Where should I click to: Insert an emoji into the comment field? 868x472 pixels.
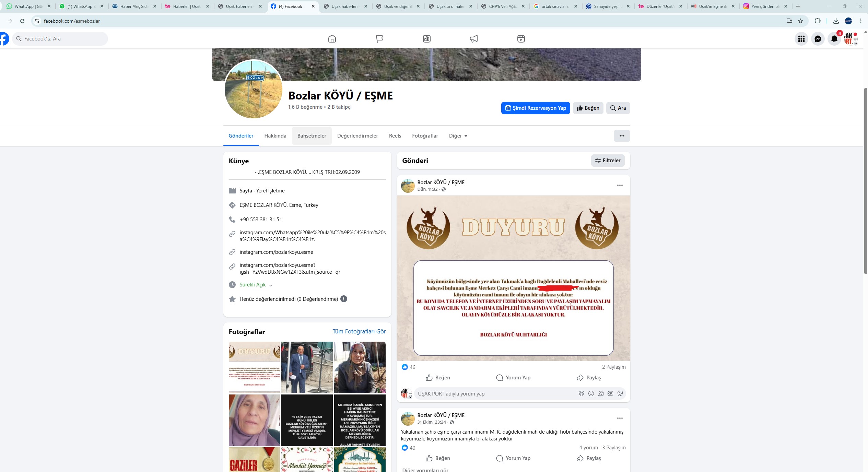click(591, 393)
